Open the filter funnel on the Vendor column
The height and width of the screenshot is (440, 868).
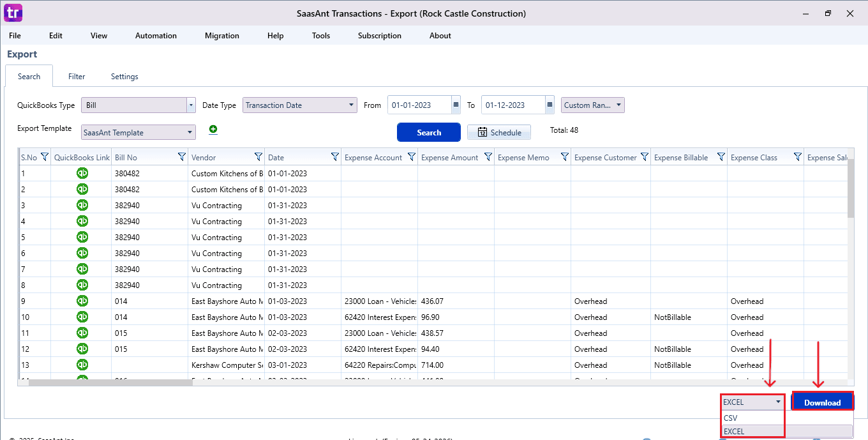[258, 157]
